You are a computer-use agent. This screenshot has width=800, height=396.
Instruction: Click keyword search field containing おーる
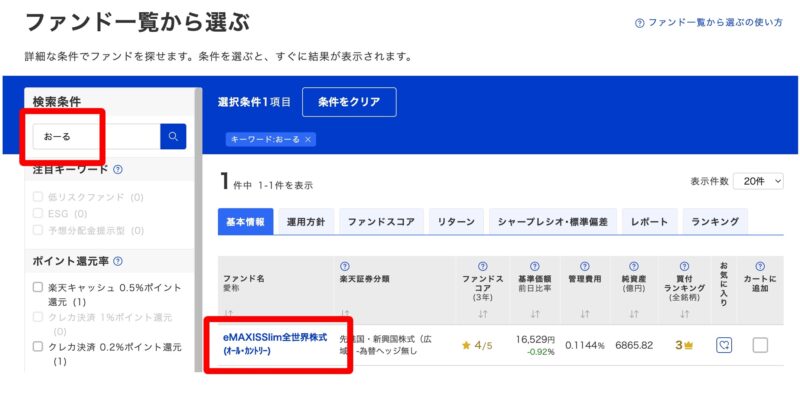pos(96,136)
